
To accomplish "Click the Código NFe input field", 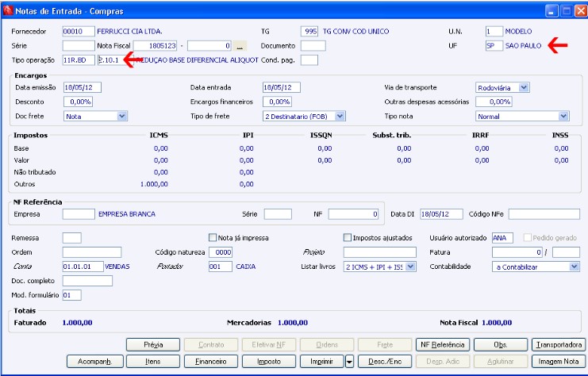I will pyautogui.click(x=544, y=214).
